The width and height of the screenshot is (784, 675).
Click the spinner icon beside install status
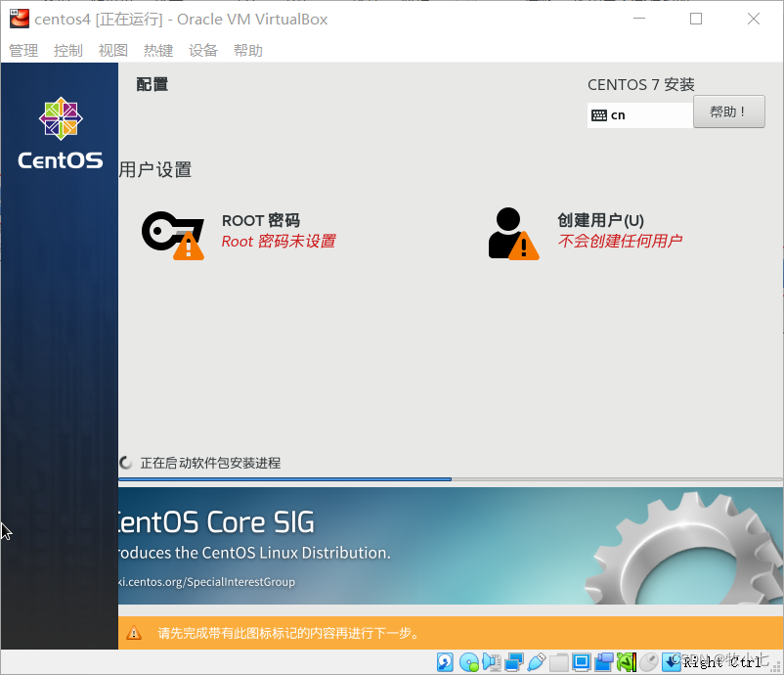[x=125, y=463]
